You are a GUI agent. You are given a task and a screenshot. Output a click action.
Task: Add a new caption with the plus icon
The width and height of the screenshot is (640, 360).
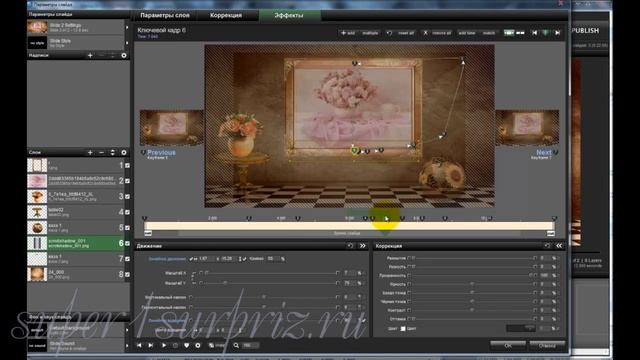[x=90, y=56]
